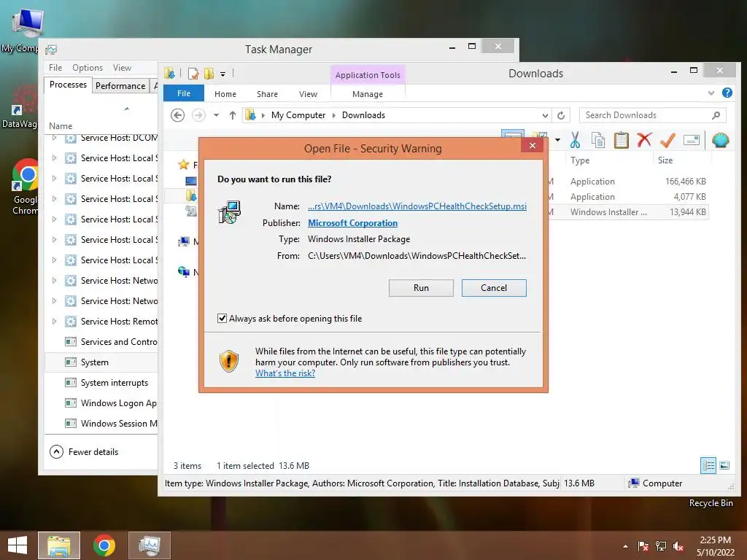Image resolution: width=747 pixels, height=560 pixels.
Task: Open the Customize Quick Access Toolbar dropdown
Action: pos(222,74)
